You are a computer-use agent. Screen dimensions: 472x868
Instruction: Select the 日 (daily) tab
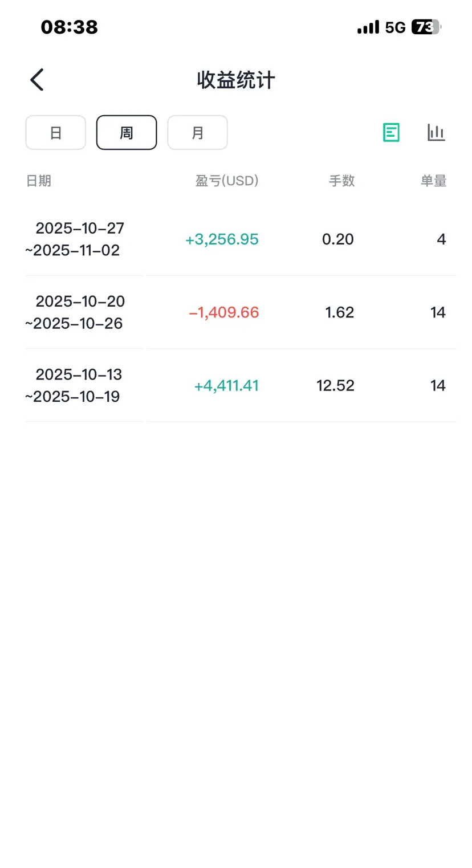55,133
